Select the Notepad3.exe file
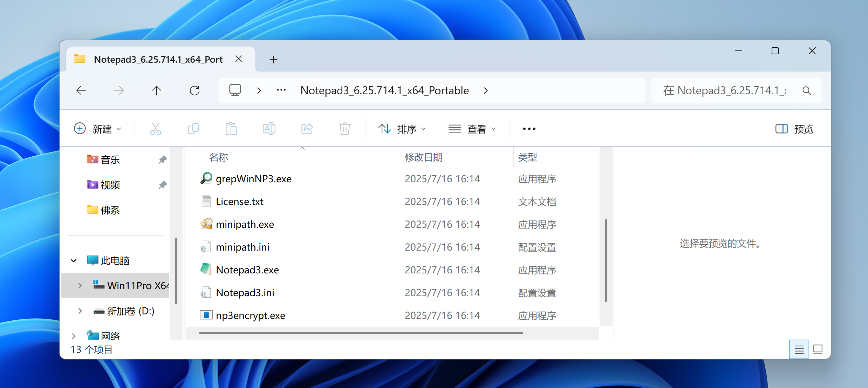 tap(247, 270)
